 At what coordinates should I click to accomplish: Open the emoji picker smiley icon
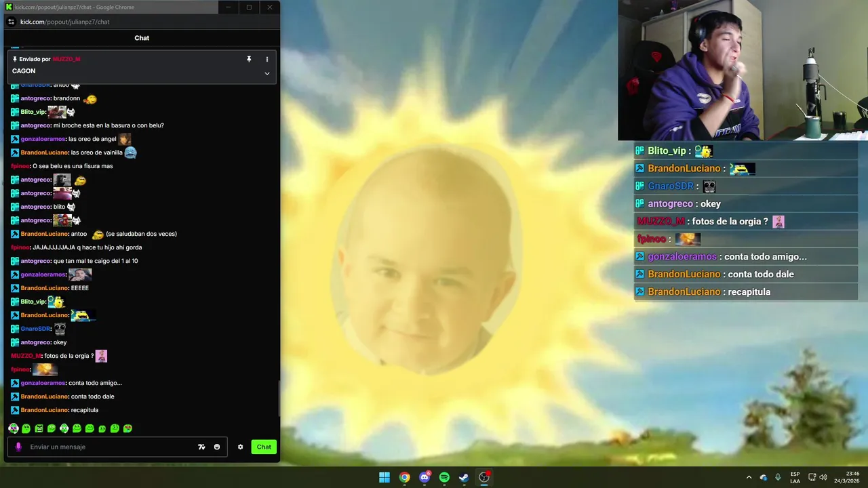click(x=217, y=447)
